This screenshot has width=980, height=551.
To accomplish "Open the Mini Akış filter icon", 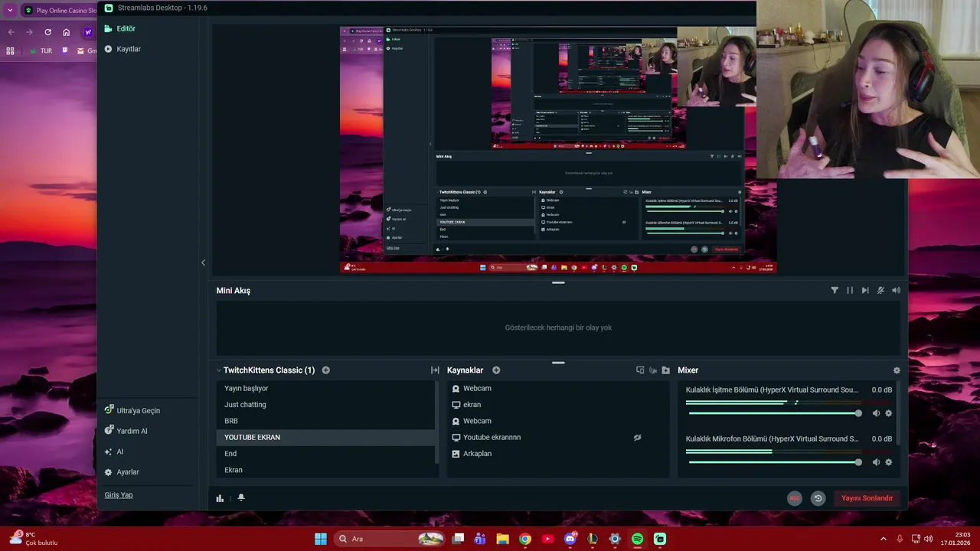I will tap(835, 290).
